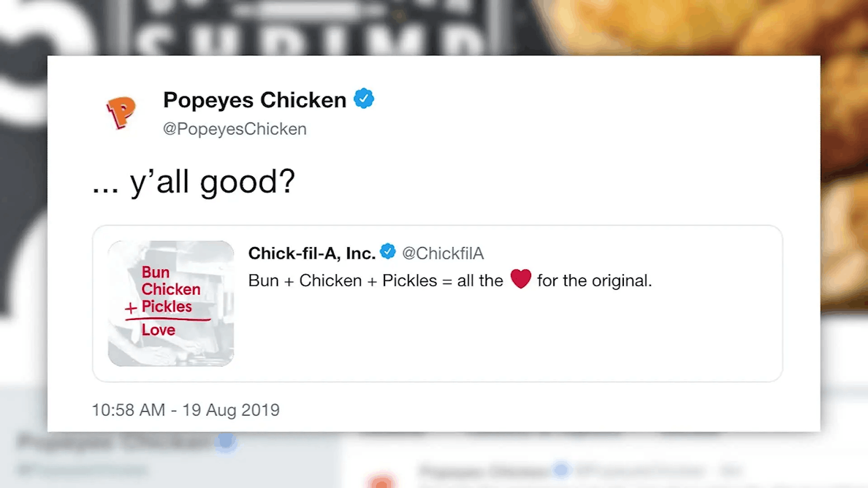Screen dimensions: 868x488
Task: Click blurred verified badge at bottom left
Action: [226, 442]
